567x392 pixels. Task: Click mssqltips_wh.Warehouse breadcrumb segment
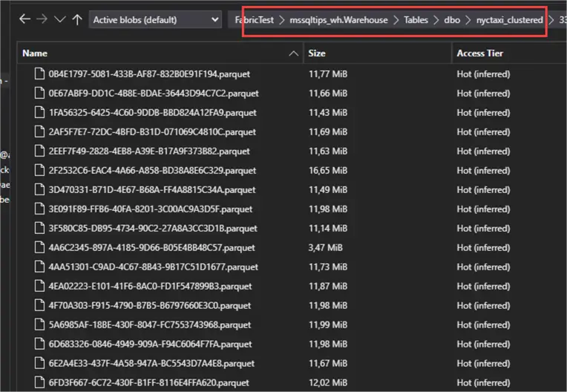(338, 20)
